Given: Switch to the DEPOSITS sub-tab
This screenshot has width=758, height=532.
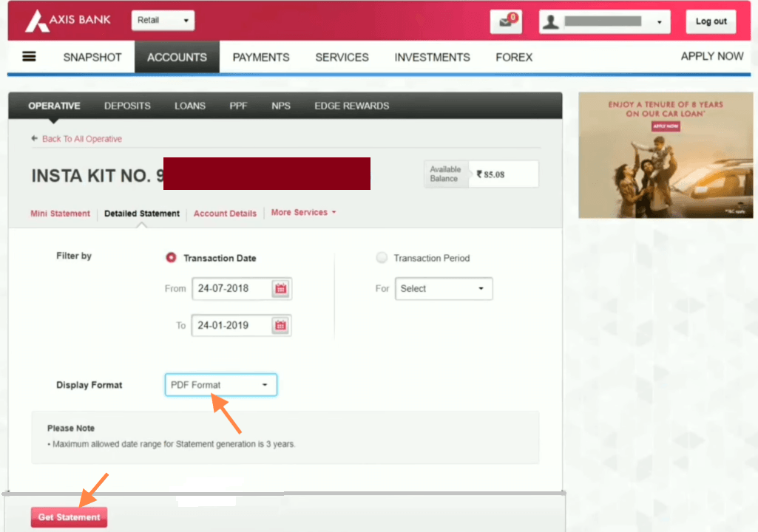Looking at the screenshot, I should (x=127, y=106).
